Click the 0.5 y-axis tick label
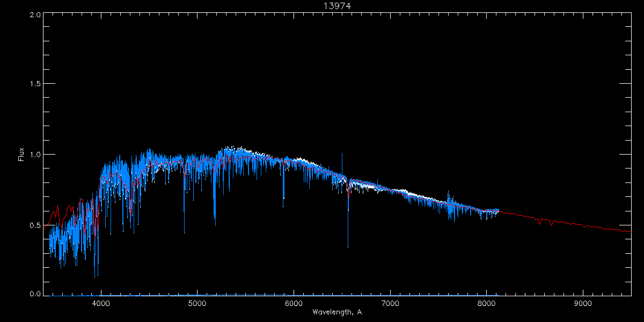644x322 pixels. point(35,225)
